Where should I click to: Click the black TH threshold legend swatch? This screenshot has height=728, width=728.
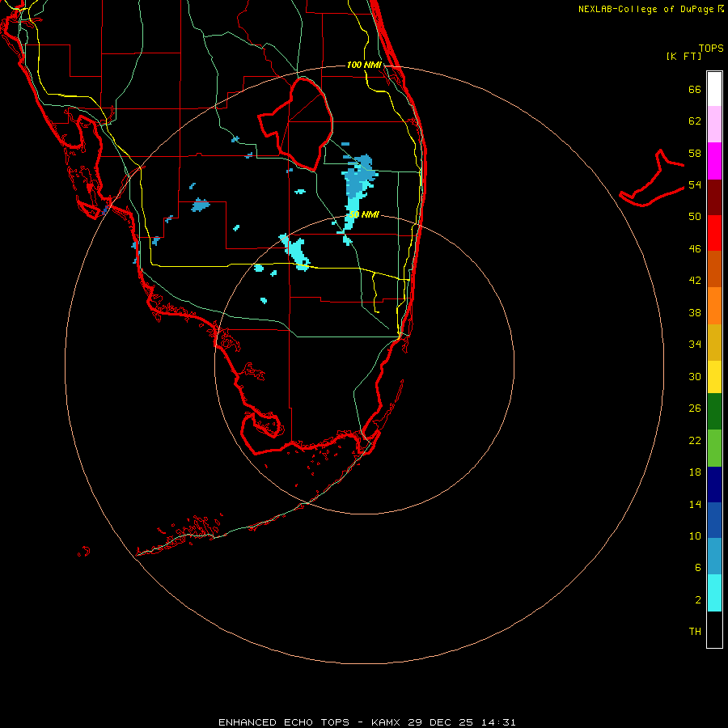click(x=714, y=629)
